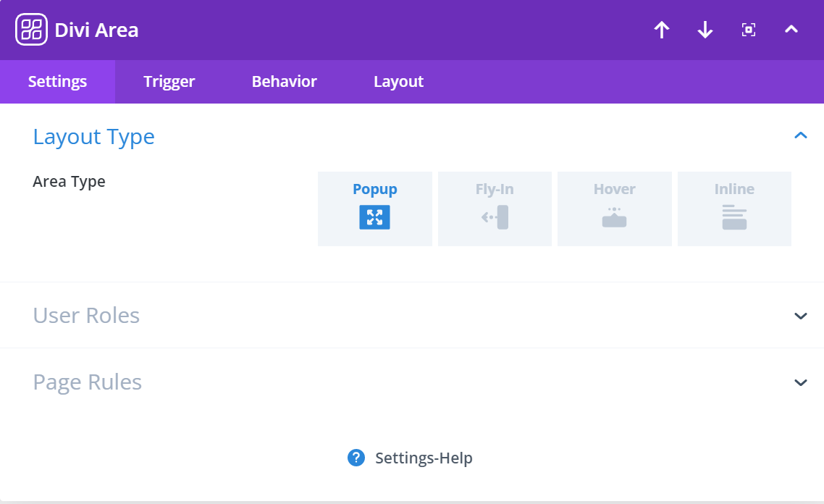This screenshot has width=824, height=504.
Task: Collapse the Layout Type section chevron
Action: (800, 135)
